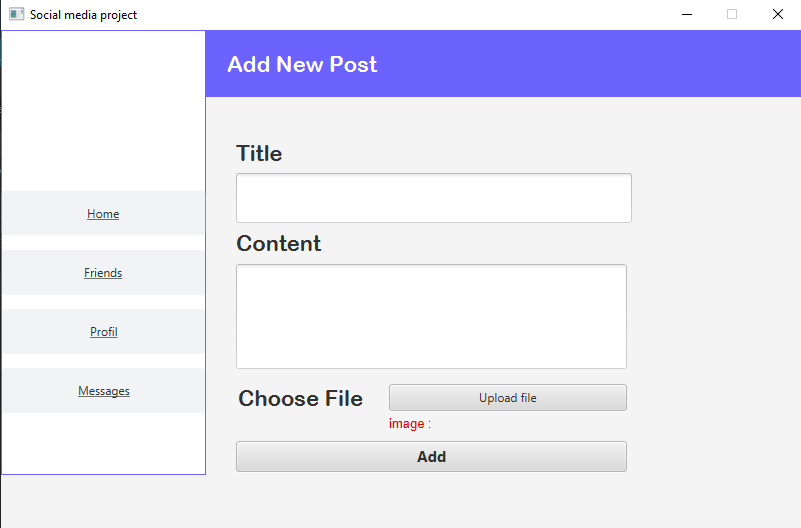801x528 pixels.
Task: Click the red image : label
Action: point(410,424)
